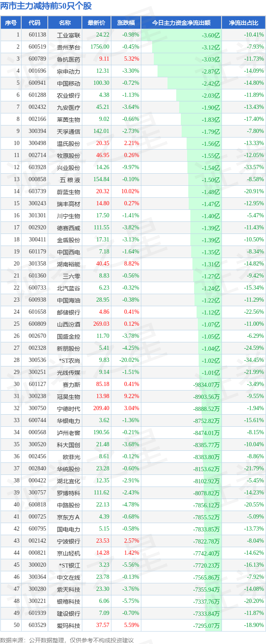Click the -9.97% change of 兴业股份

(x=131, y=167)
